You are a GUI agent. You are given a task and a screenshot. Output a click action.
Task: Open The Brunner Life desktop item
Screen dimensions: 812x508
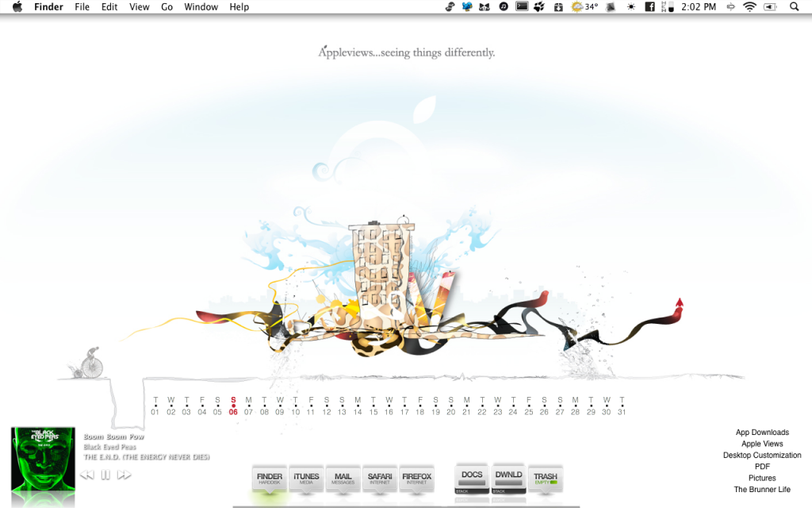(x=762, y=489)
